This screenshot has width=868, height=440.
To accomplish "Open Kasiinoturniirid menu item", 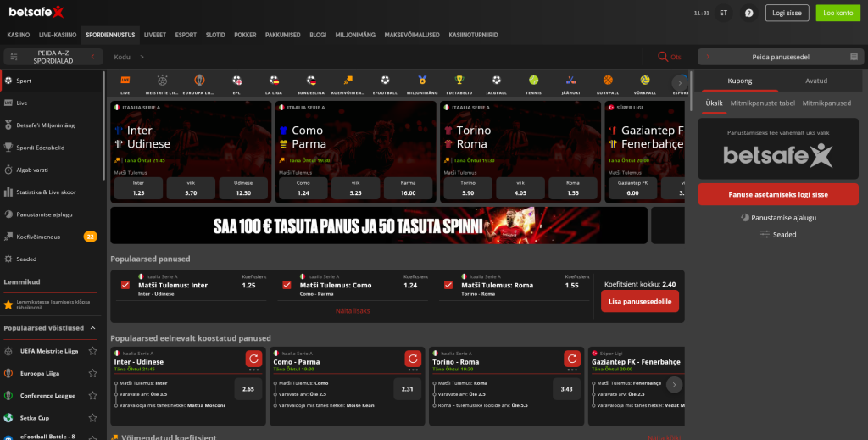I will point(473,35).
